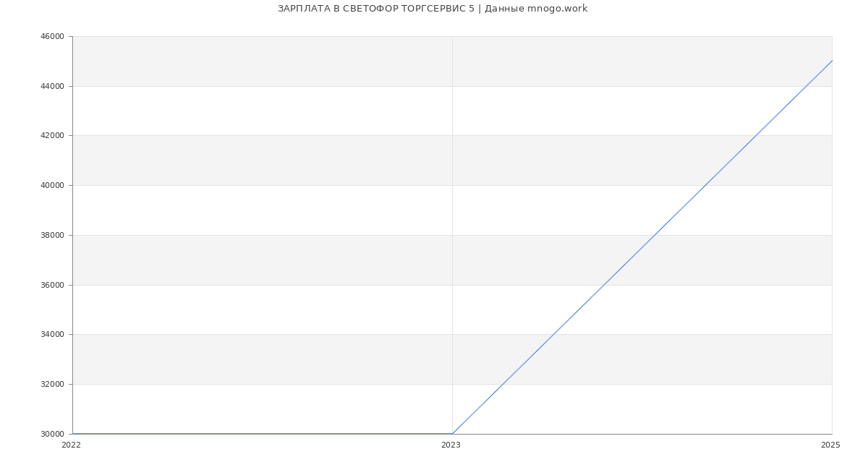868x470 pixels.
Task: Select the 2023 x-axis label
Action: (451, 445)
